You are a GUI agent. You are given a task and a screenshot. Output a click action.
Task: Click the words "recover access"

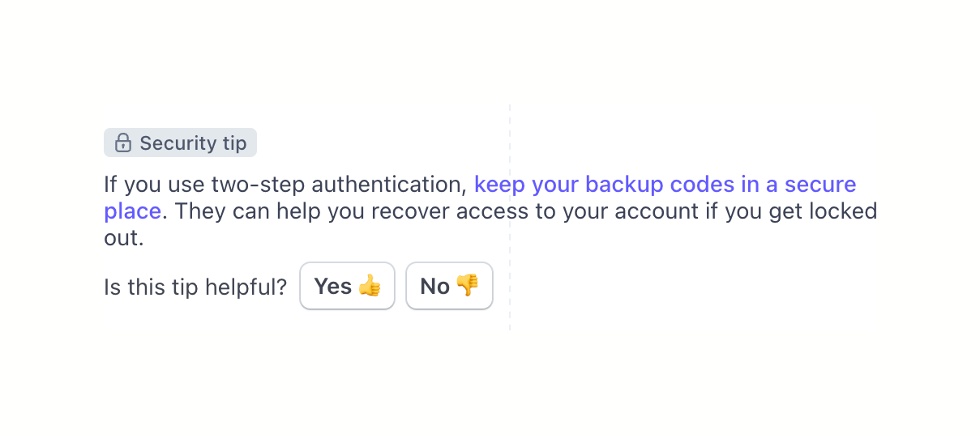(425, 211)
